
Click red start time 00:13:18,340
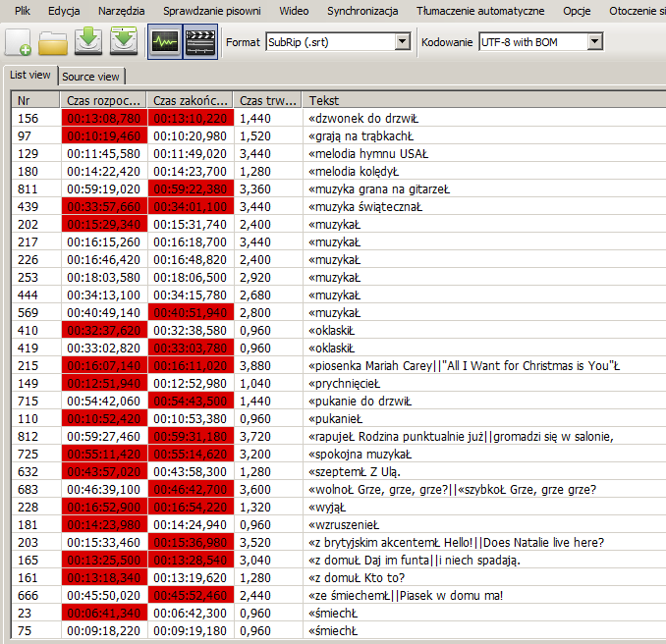pyautogui.click(x=104, y=578)
